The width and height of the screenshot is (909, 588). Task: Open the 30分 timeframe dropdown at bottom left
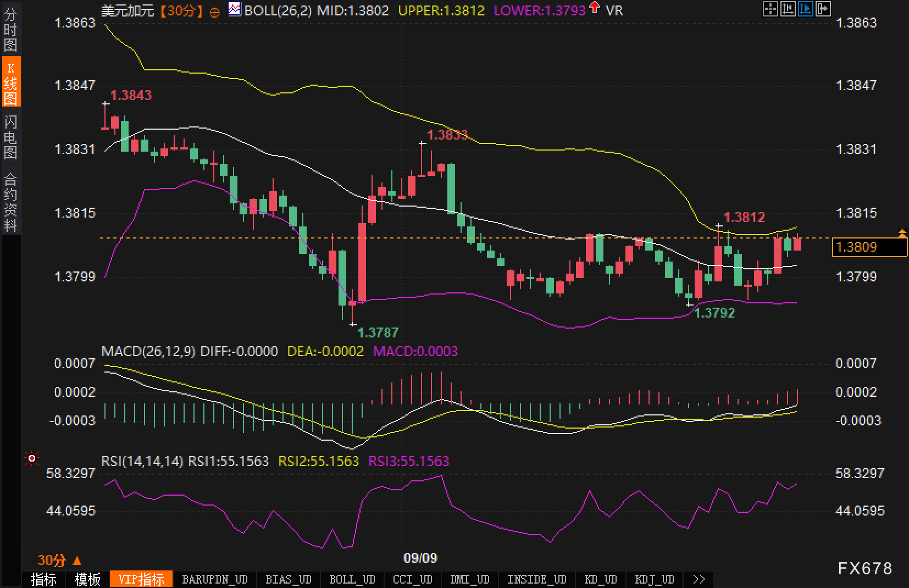tap(59, 560)
